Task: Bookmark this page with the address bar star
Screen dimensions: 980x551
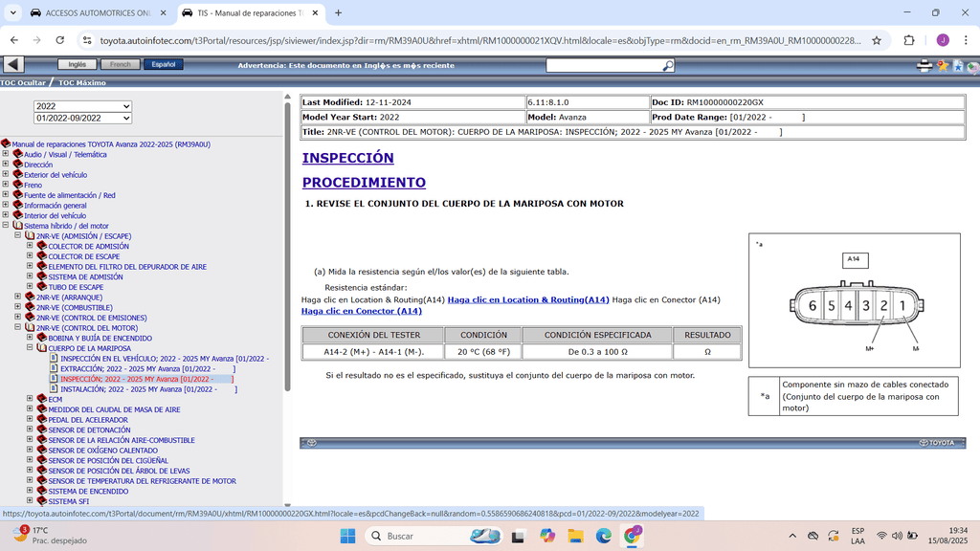Action: coord(877,40)
